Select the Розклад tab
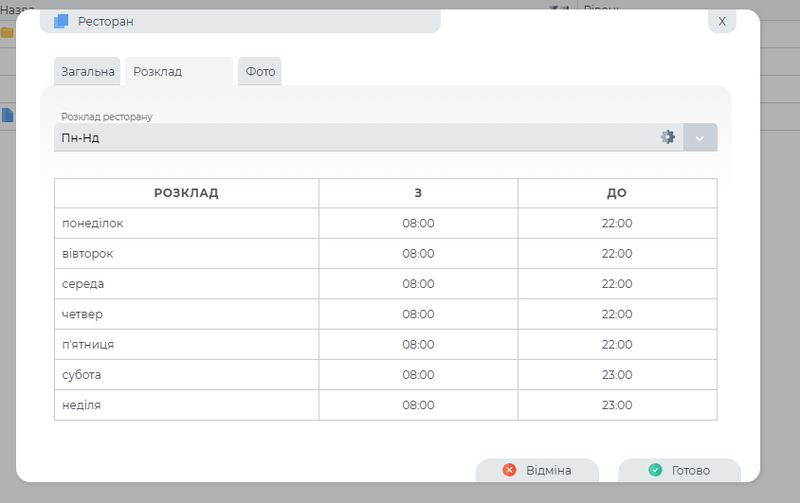 157,72
